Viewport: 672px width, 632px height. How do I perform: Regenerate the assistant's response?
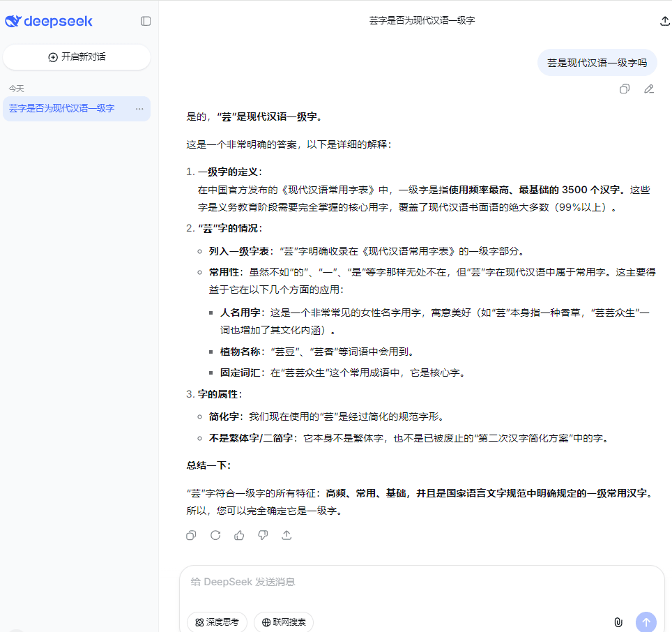click(215, 535)
